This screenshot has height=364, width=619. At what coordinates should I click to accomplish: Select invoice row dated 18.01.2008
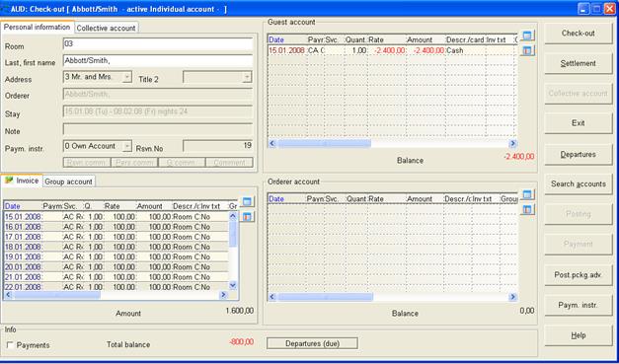click(116, 247)
